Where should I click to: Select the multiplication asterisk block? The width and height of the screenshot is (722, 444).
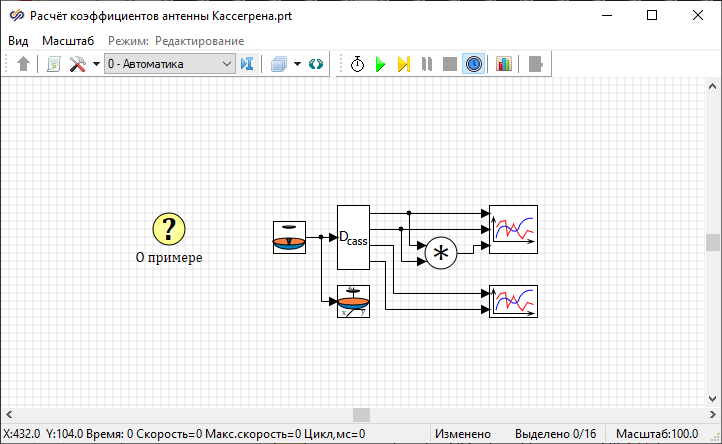point(440,254)
